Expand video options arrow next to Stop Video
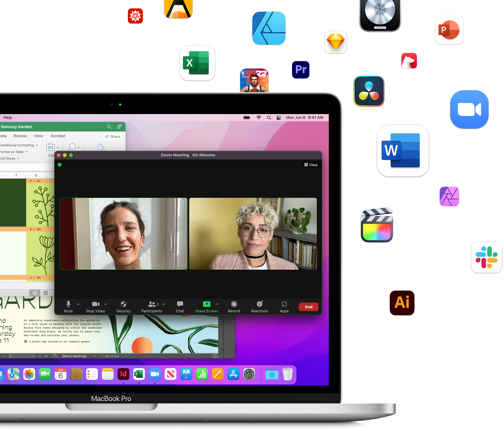 coord(106,304)
